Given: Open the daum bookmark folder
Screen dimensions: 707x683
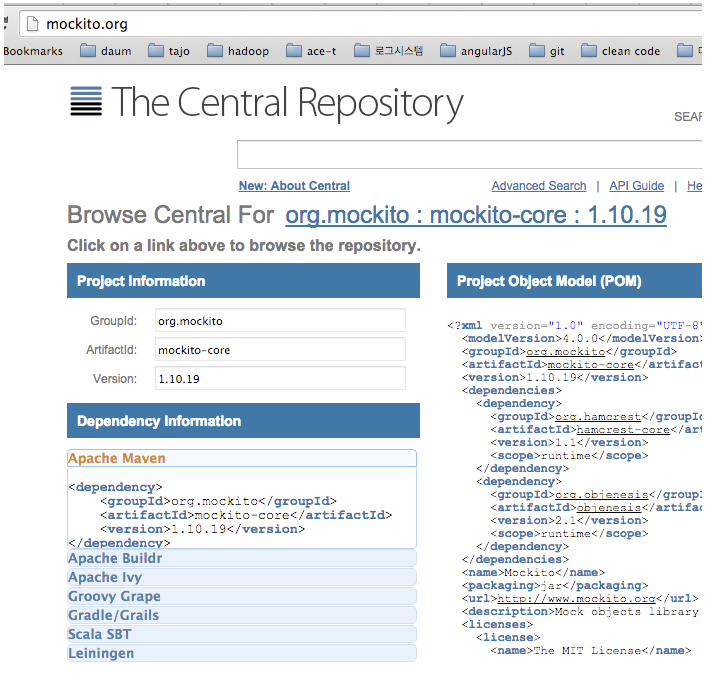Looking at the screenshot, I should pyautogui.click(x=106, y=51).
